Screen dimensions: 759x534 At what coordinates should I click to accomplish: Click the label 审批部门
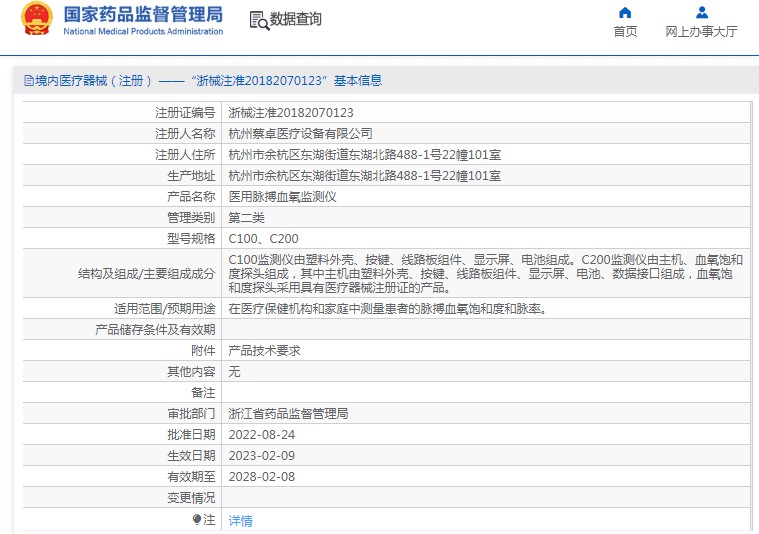191,413
